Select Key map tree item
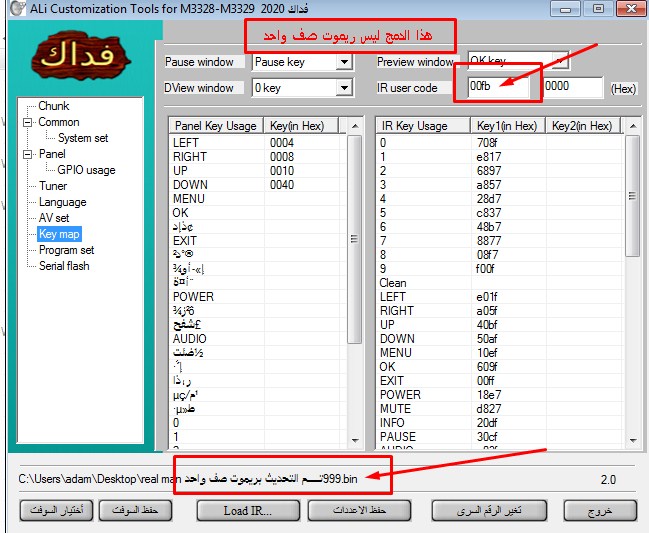Screen dimensions: 649x533 coord(59,234)
